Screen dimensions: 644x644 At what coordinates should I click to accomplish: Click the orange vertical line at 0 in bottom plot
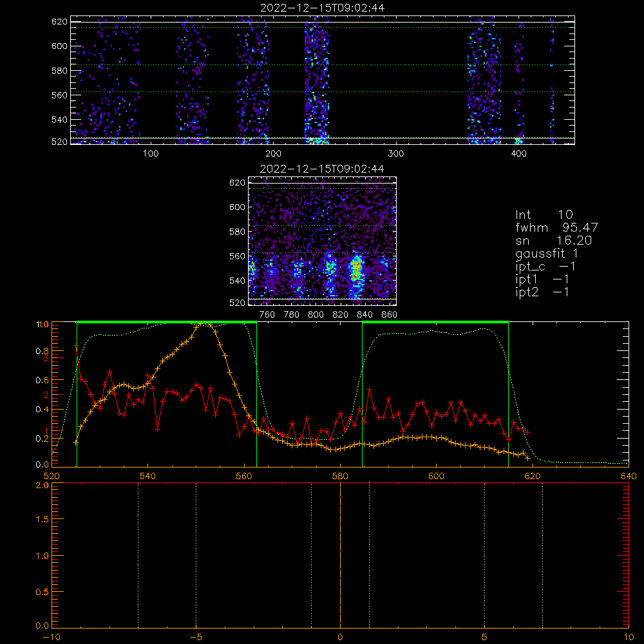(340, 555)
